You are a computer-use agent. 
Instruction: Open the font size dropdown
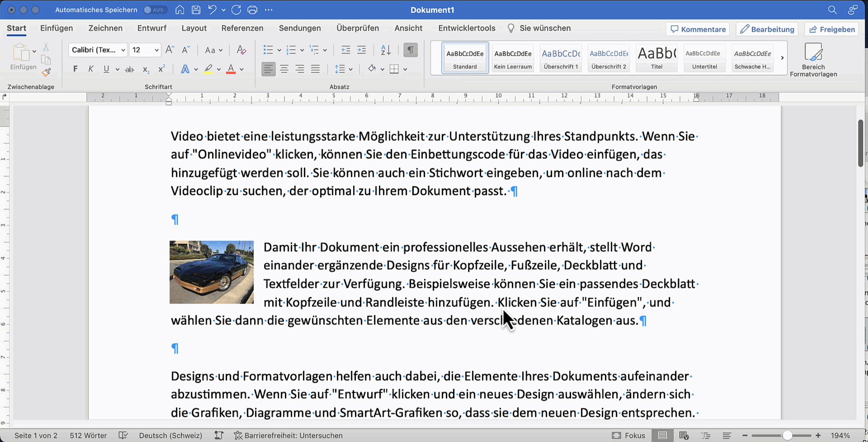(156, 50)
